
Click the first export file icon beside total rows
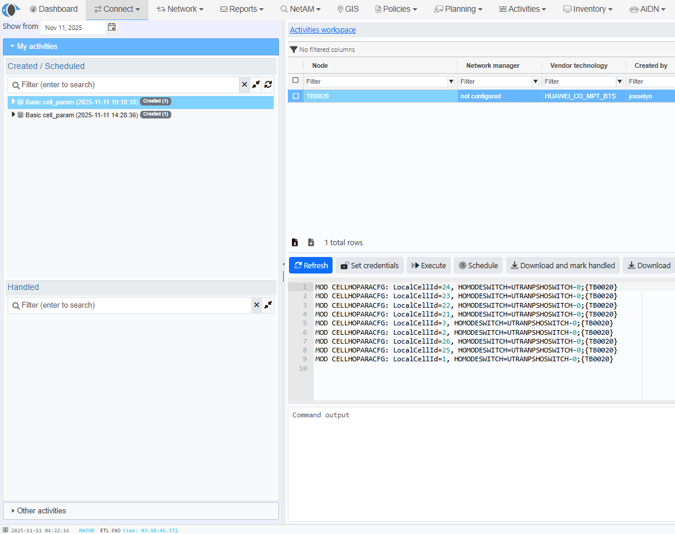295,243
